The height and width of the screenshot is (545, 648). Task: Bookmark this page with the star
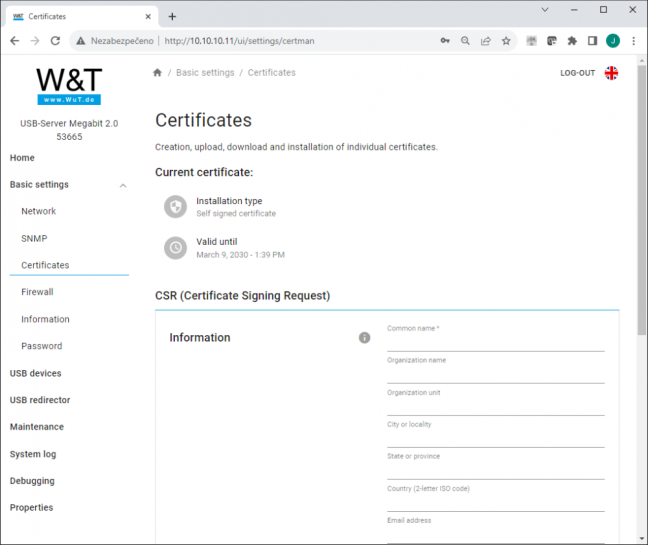pyautogui.click(x=506, y=41)
